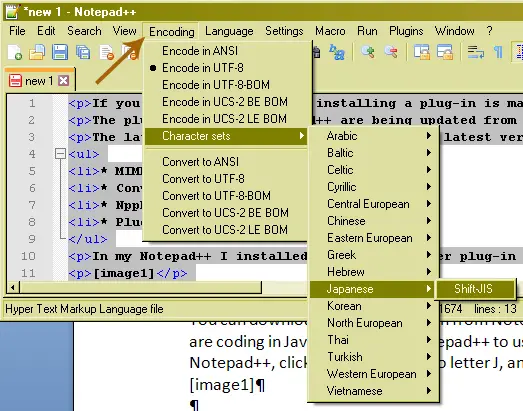
Task: Expand the Thai character set submenu
Action: pos(373,340)
